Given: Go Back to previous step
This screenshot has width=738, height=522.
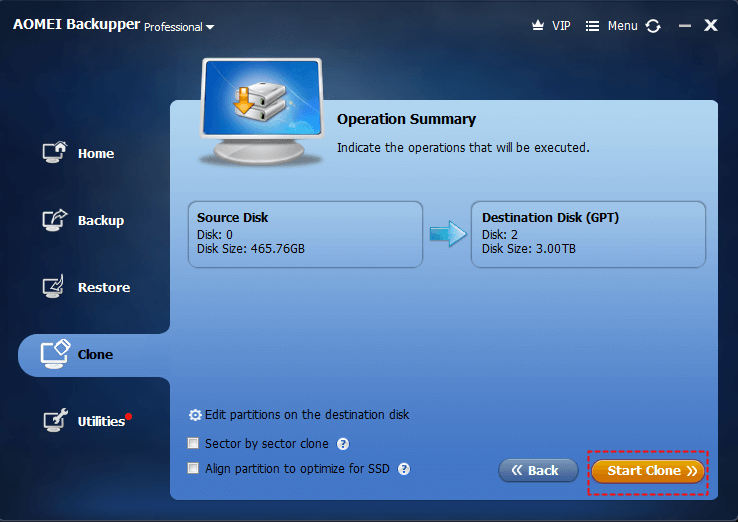Looking at the screenshot, I should point(538,471).
